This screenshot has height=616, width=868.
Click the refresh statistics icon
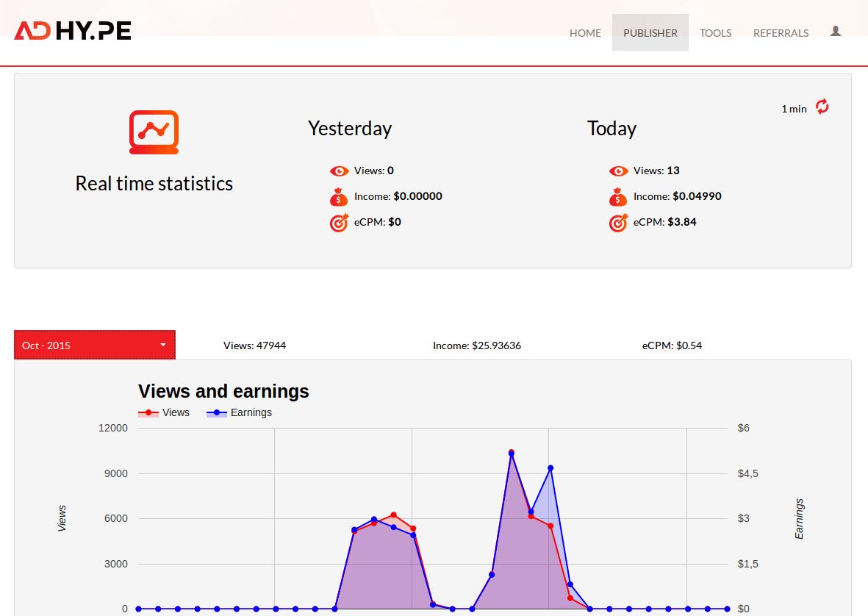point(821,107)
